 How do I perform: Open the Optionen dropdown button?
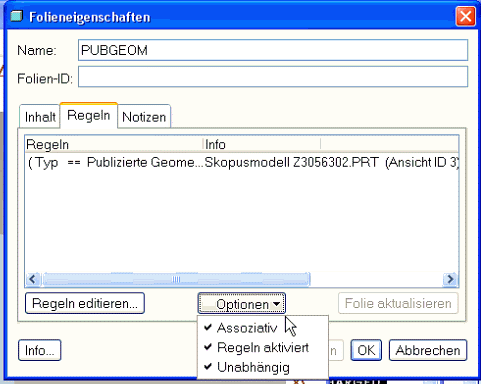click(x=242, y=304)
